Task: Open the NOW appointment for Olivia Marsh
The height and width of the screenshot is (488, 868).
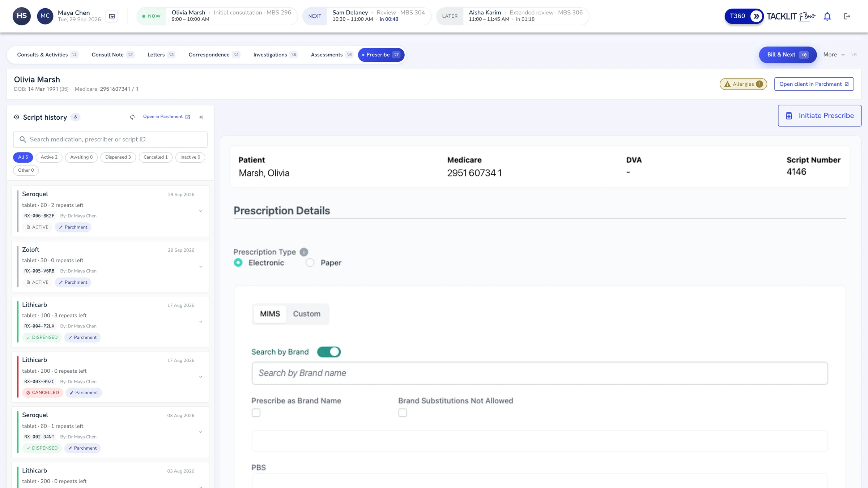Action: pos(217,16)
